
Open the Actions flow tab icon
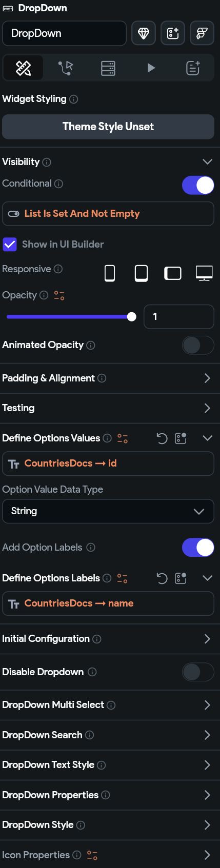pyautogui.click(x=66, y=68)
